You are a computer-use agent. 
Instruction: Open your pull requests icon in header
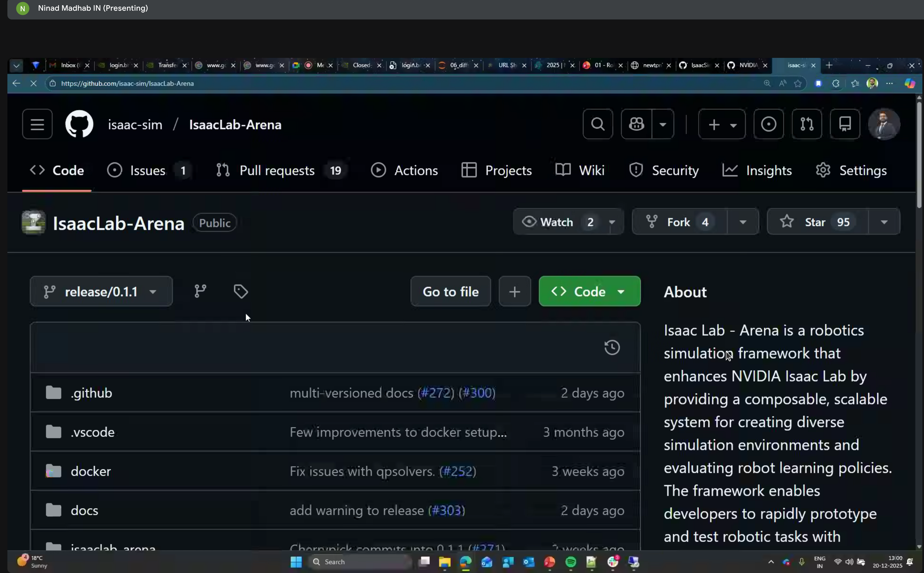[807, 124]
